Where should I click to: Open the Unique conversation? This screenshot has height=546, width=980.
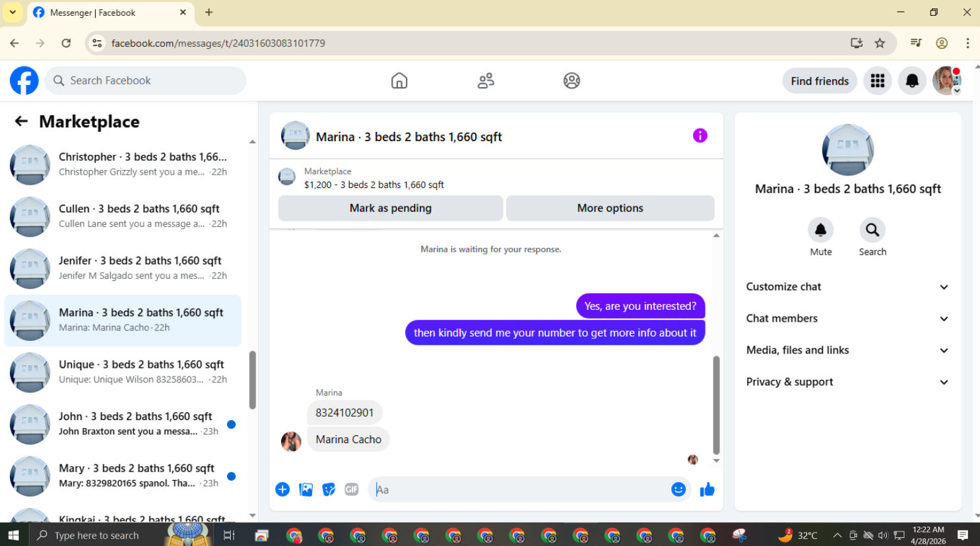(123, 372)
